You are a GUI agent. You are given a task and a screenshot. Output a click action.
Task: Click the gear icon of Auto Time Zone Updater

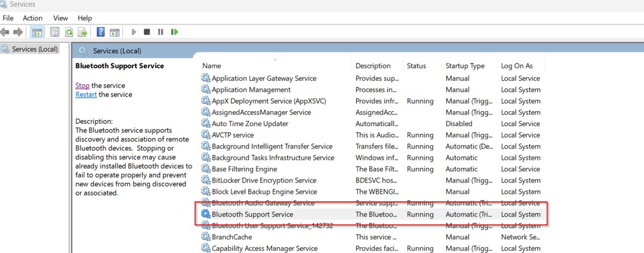click(x=206, y=124)
